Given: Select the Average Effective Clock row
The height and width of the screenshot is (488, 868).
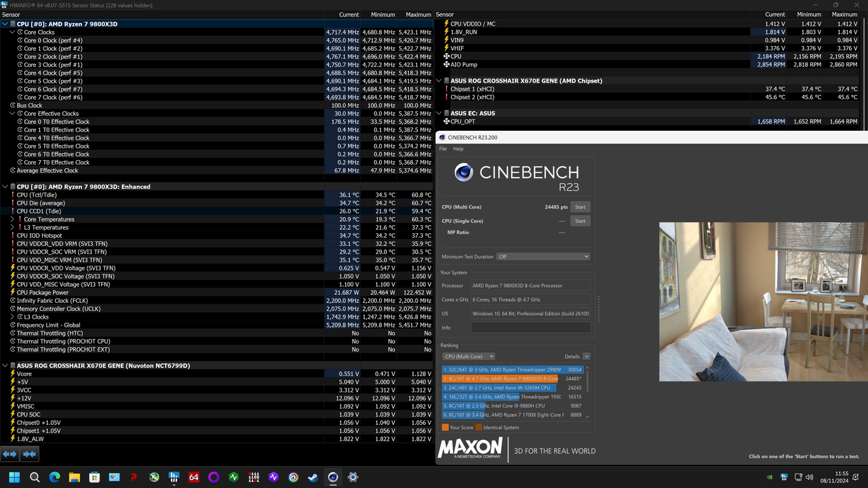Looking at the screenshot, I should (x=216, y=171).
